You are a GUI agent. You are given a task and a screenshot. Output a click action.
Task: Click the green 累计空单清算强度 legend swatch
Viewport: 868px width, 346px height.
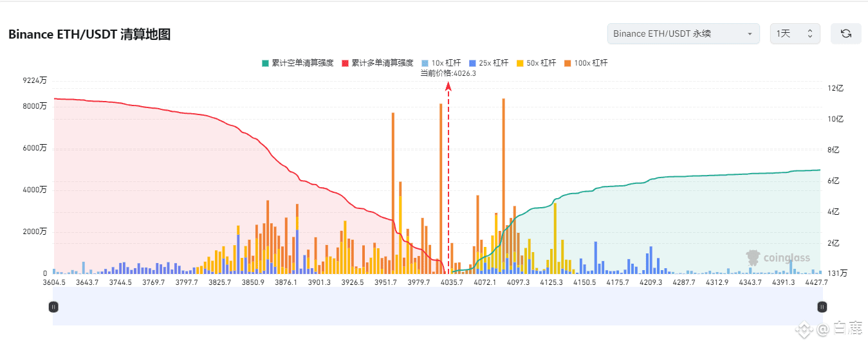pos(265,63)
